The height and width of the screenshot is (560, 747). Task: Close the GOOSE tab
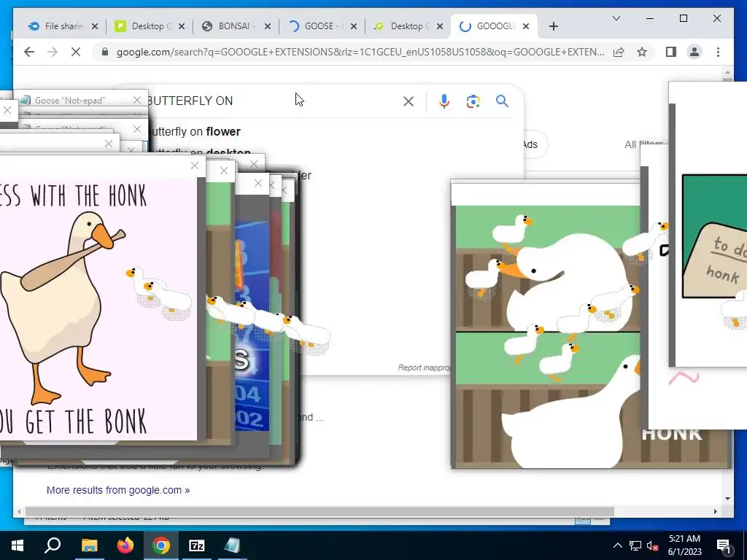tap(354, 26)
